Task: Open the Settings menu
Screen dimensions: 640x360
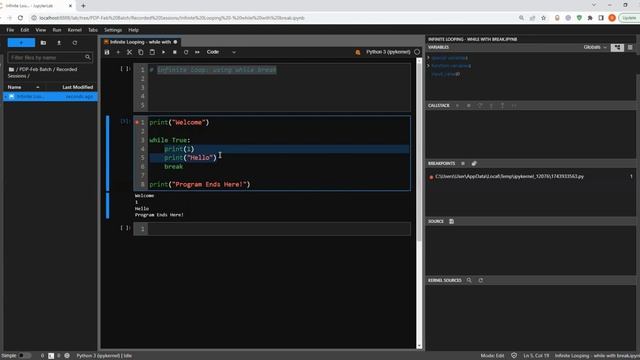Action: point(113,30)
